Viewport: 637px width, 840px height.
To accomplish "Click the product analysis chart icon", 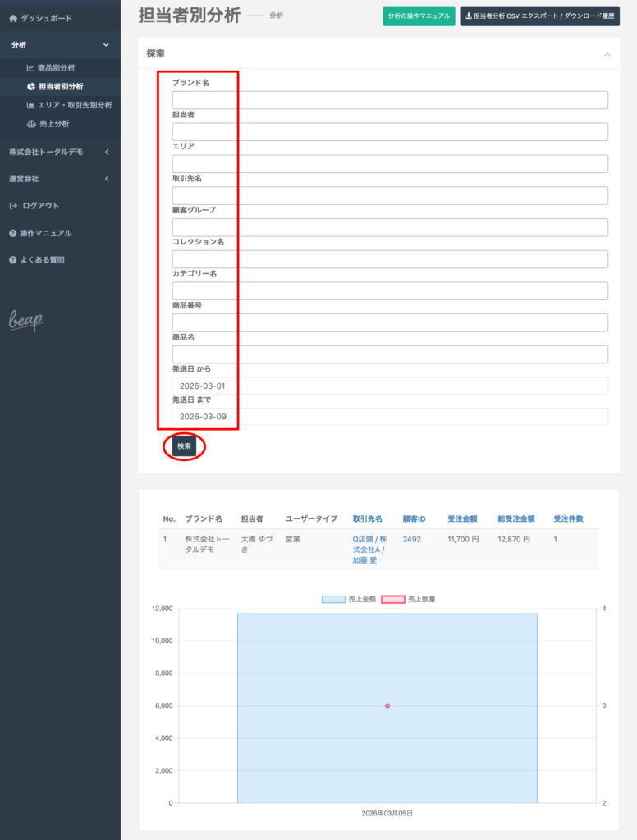I will (31, 68).
